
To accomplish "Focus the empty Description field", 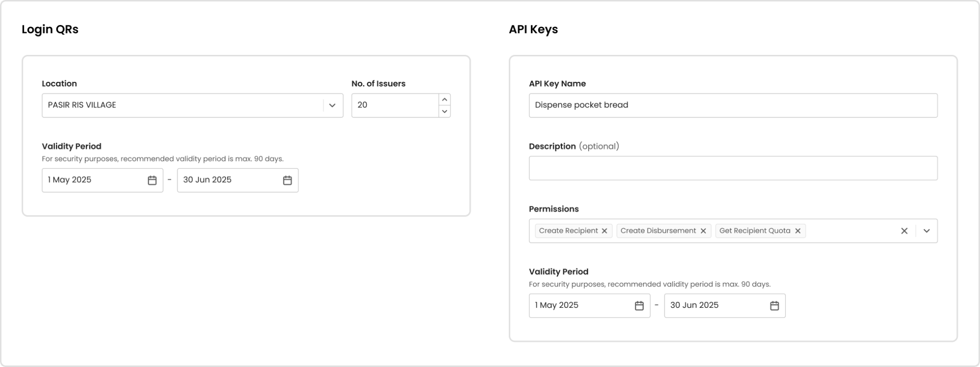I will [x=733, y=168].
